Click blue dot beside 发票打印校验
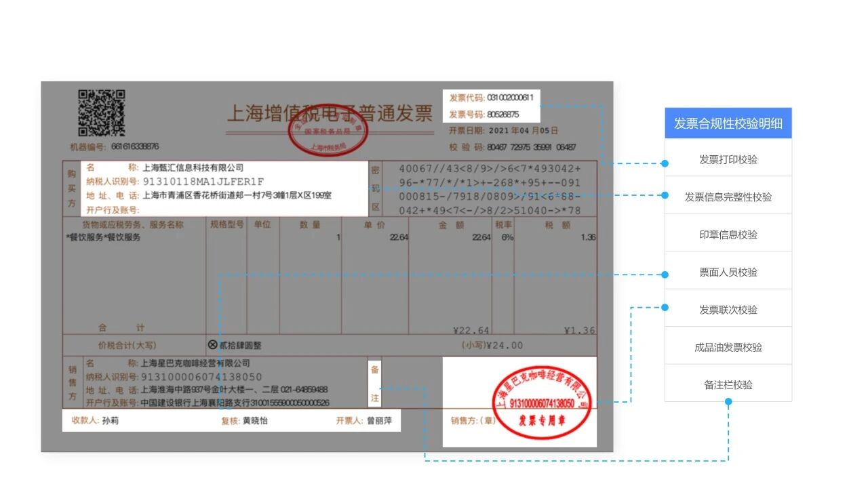 pyautogui.click(x=665, y=163)
